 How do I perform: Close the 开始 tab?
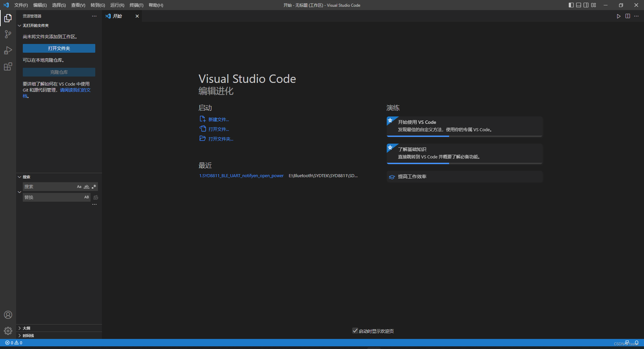click(137, 16)
